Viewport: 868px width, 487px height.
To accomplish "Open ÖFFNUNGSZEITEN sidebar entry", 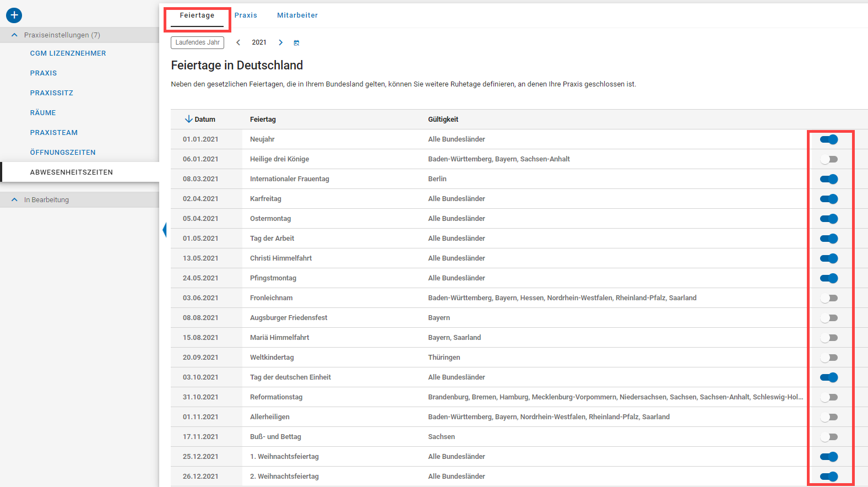I will 63,153.
